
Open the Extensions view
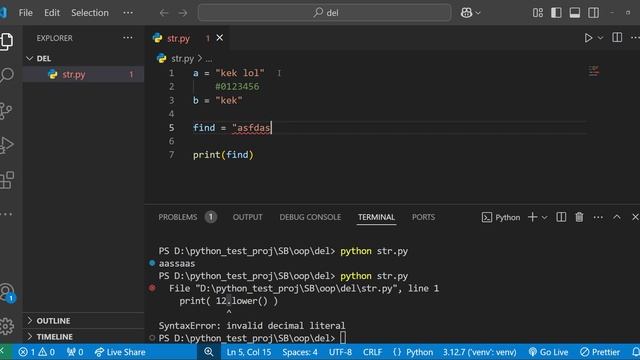[7, 180]
